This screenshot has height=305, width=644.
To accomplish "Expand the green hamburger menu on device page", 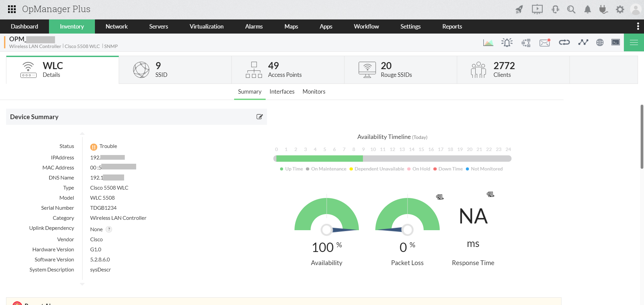I will pyautogui.click(x=634, y=42).
